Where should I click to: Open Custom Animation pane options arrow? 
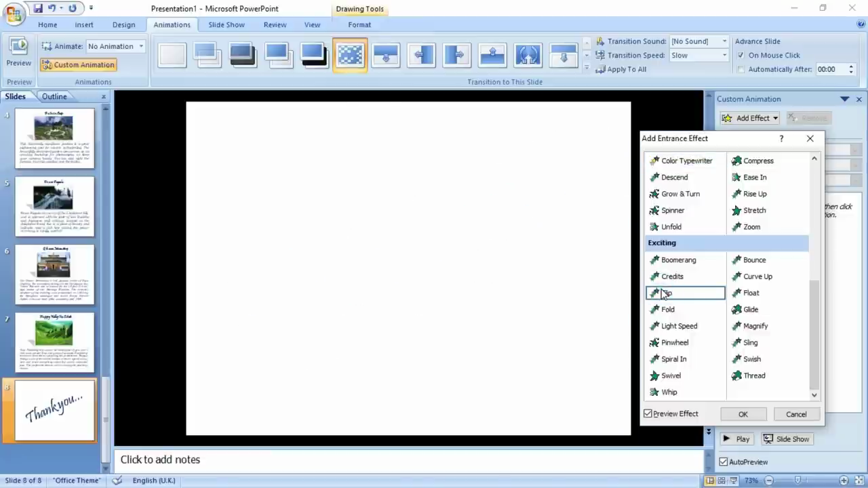[x=844, y=99]
